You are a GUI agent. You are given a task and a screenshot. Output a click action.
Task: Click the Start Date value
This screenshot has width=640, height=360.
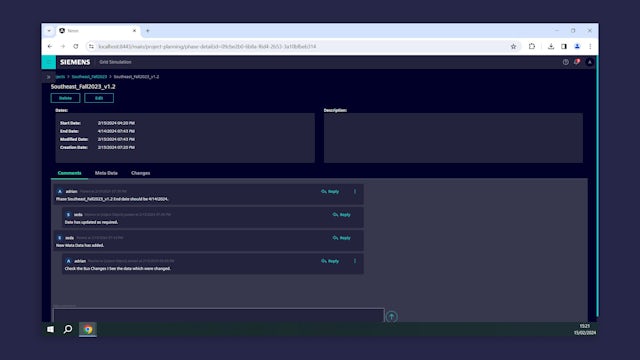pyautogui.click(x=116, y=123)
